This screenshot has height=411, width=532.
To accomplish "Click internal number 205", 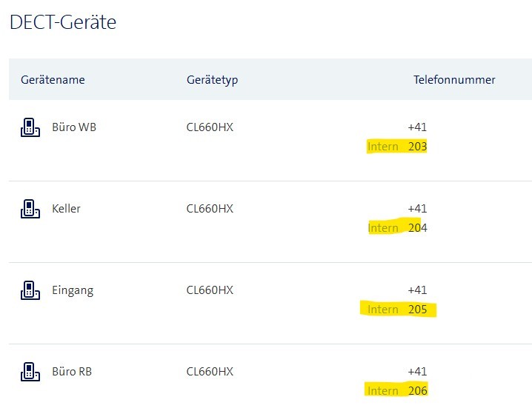I will point(417,310).
